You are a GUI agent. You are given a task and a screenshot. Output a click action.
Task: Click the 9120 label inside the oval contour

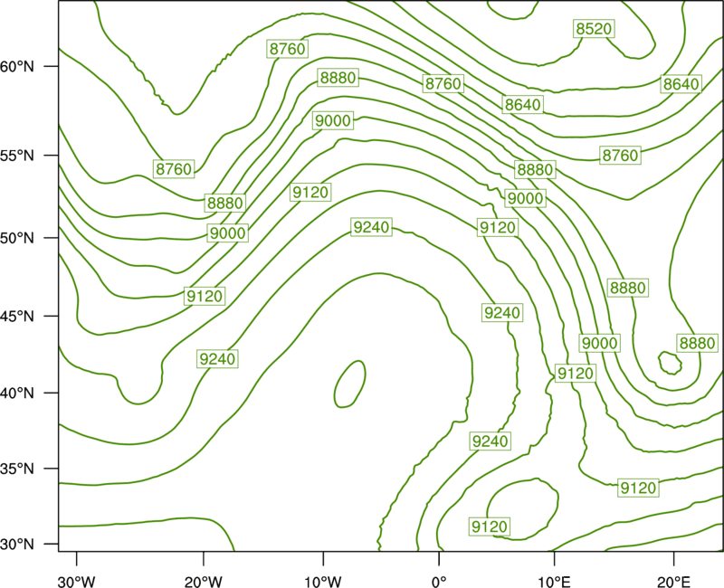point(490,526)
